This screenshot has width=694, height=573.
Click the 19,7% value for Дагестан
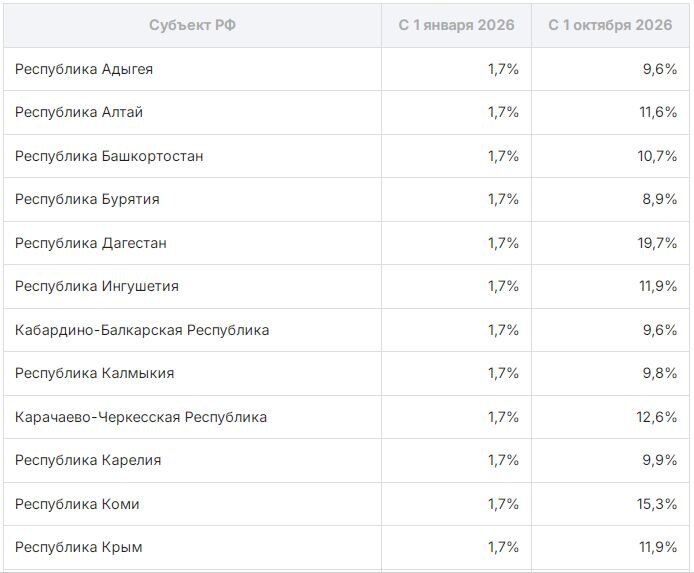point(658,243)
